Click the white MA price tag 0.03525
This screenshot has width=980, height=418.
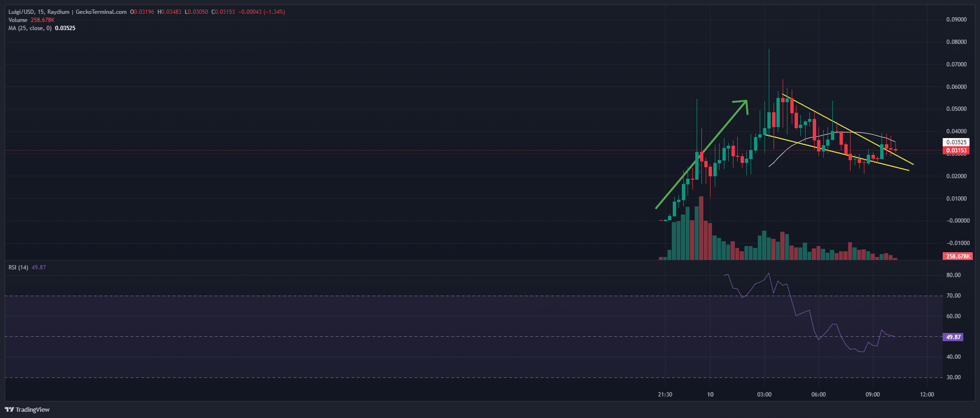(x=956, y=142)
